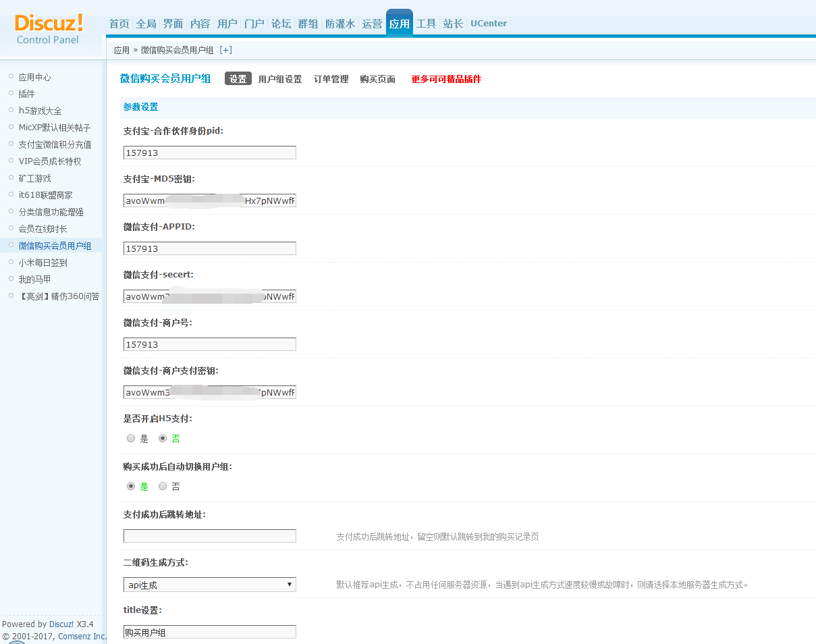
Task: Open 支付宝微信积分充值 in the sidebar
Action: tap(55, 144)
